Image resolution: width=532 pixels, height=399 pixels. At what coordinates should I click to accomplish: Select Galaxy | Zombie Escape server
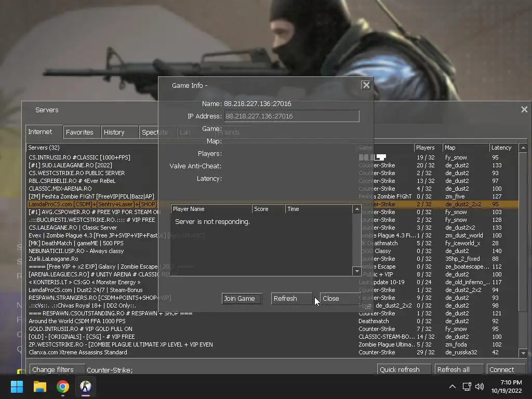[272, 267]
